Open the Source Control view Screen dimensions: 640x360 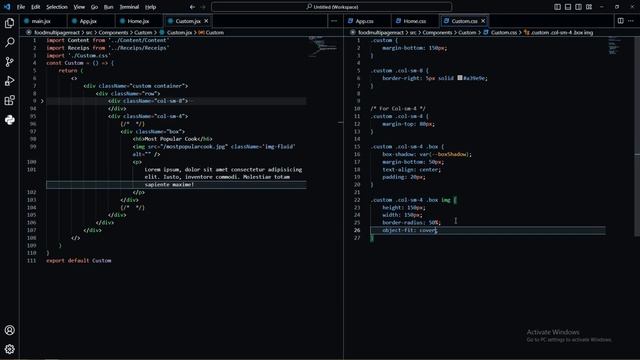(9, 62)
